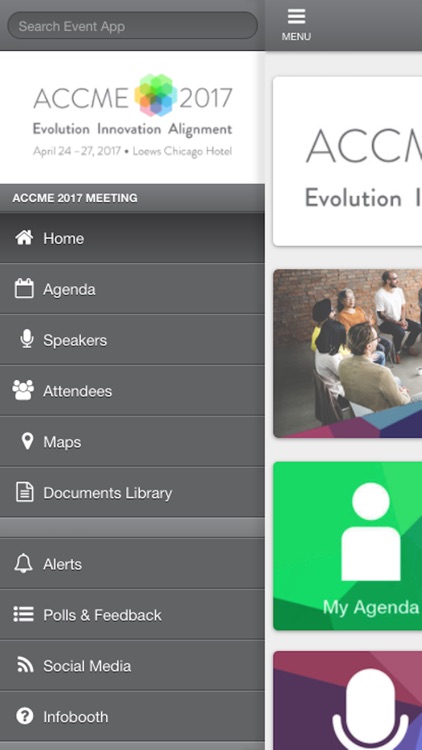Click the Agenda calendar icon
This screenshot has height=750, width=422.
tap(24, 288)
